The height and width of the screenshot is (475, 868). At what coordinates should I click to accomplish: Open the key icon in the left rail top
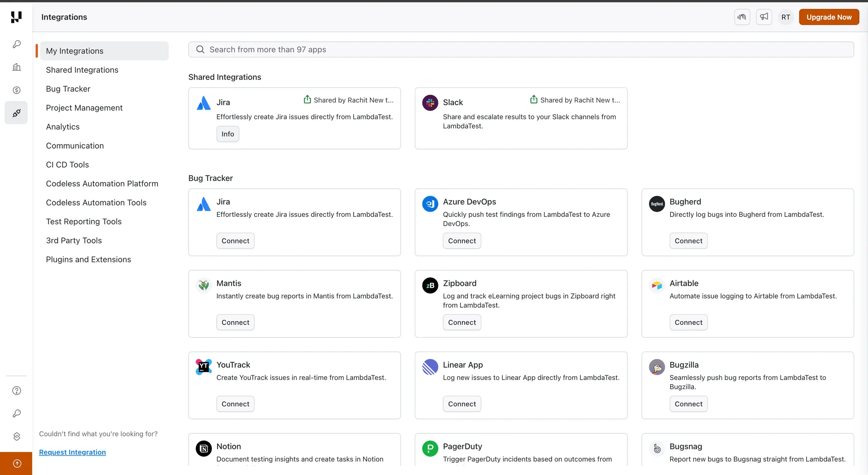pos(17,44)
